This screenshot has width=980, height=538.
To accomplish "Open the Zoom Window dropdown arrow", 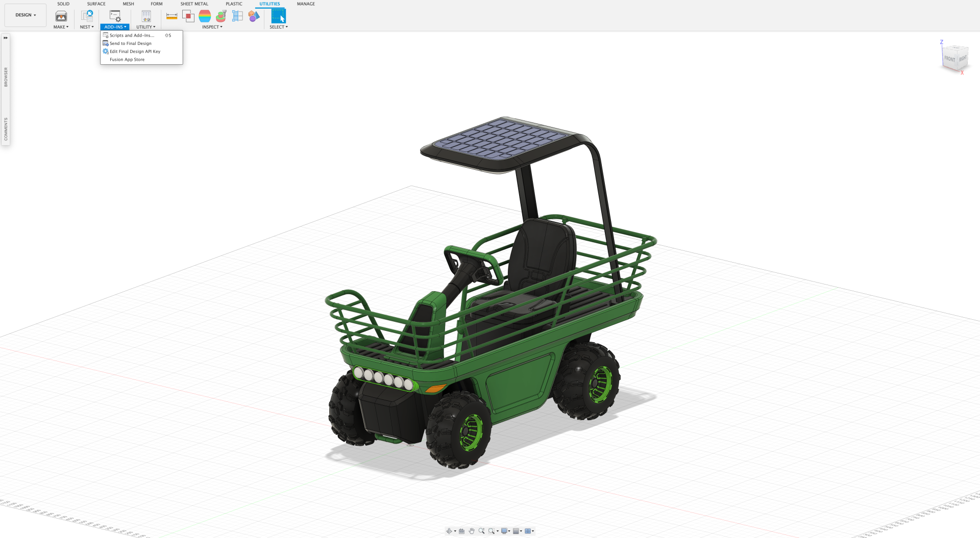I will 498,531.
